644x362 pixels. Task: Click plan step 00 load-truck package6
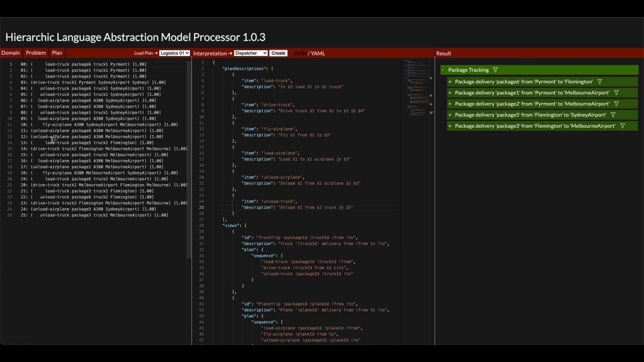pyautogui.click(x=84, y=64)
